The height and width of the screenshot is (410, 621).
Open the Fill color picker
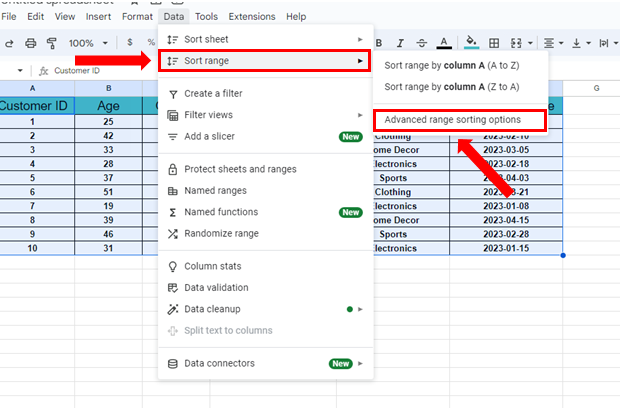471,42
